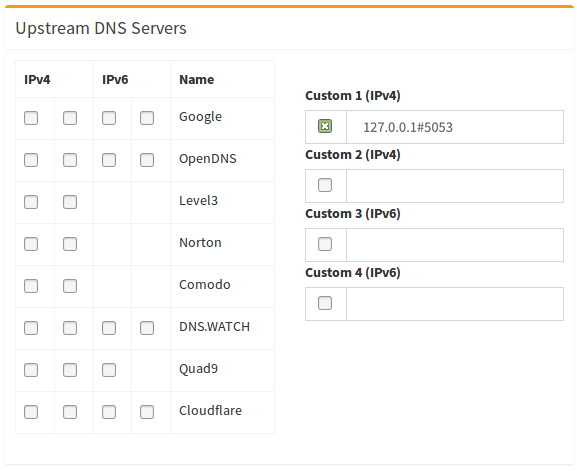This screenshot has width=577, height=471.
Task: Focus the Custom 2 (IPv4) text field
Action: point(455,186)
